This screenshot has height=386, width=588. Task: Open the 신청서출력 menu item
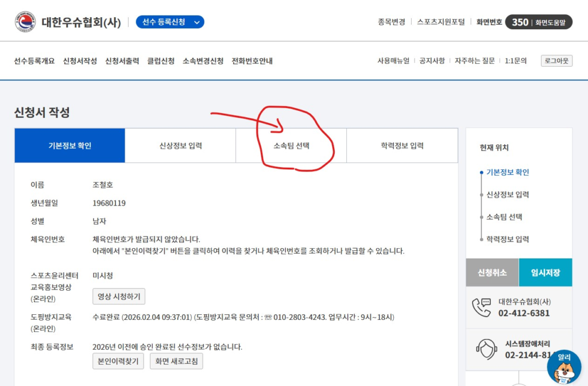[x=122, y=61]
